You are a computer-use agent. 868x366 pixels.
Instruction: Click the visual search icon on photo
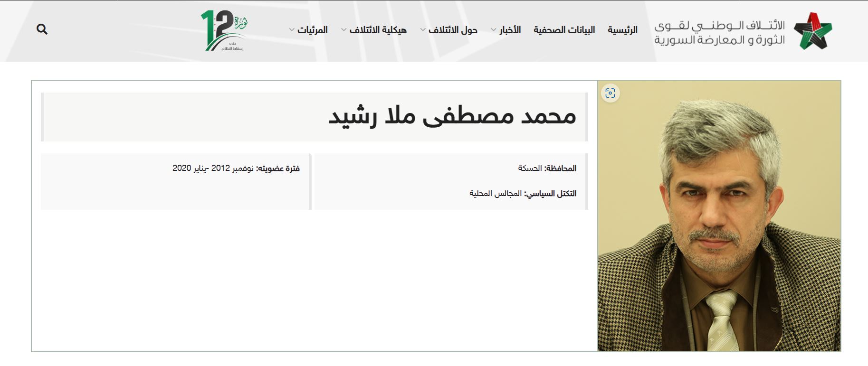point(610,93)
